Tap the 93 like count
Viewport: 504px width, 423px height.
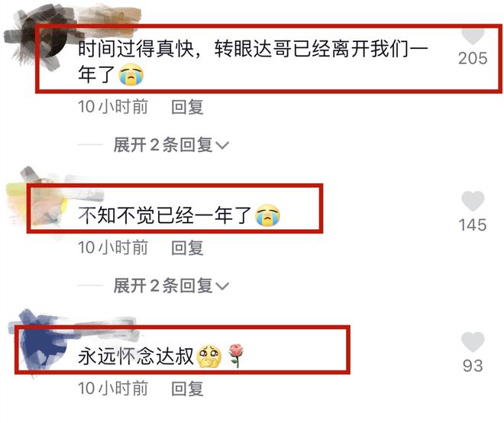point(473,366)
